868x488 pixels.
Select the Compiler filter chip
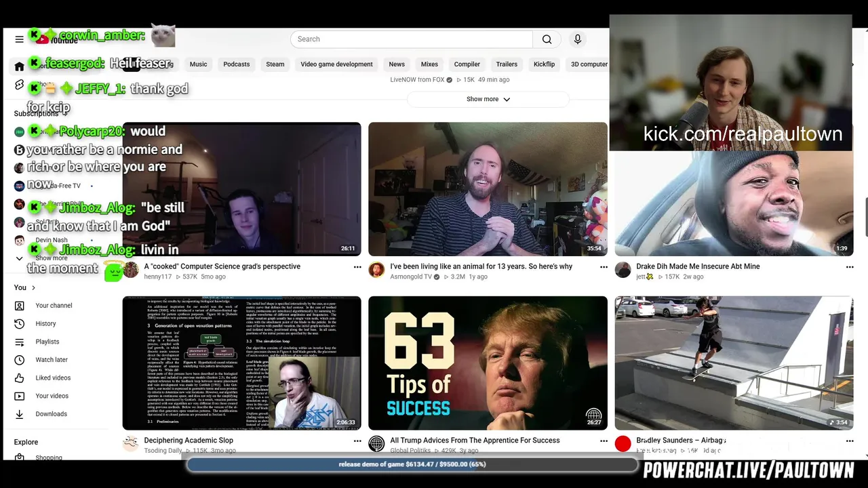467,64
